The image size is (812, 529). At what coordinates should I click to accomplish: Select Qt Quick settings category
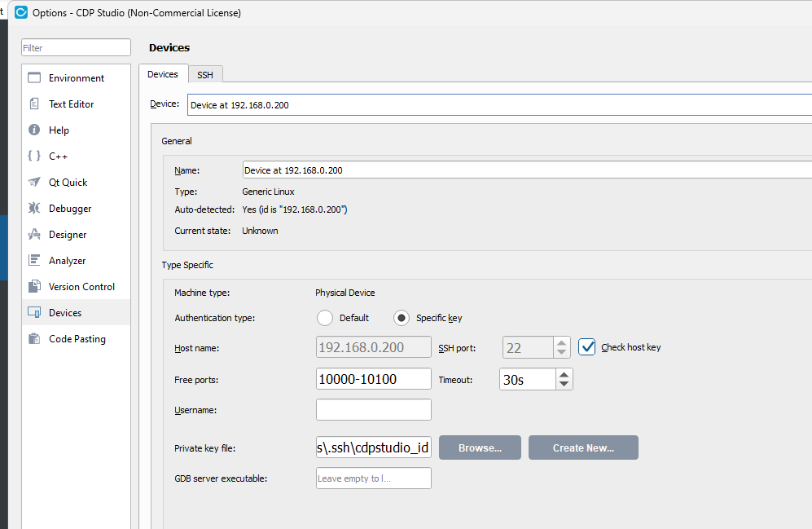[76, 182]
